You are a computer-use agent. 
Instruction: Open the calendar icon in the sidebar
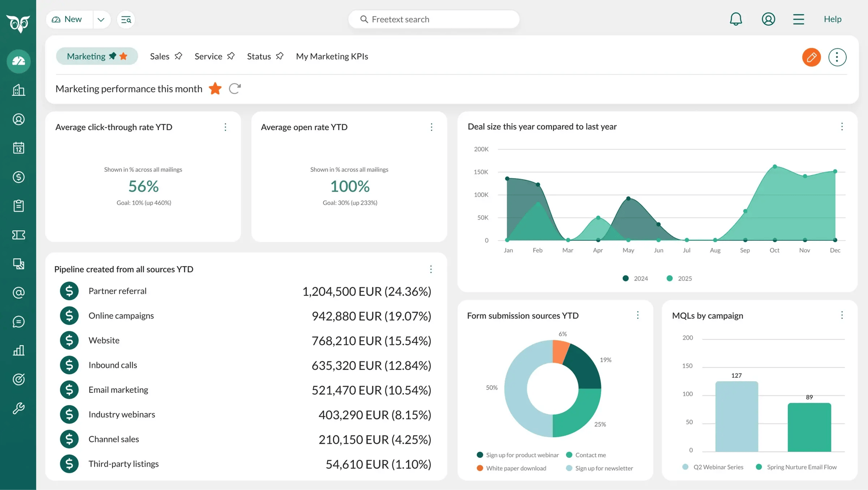pos(18,148)
